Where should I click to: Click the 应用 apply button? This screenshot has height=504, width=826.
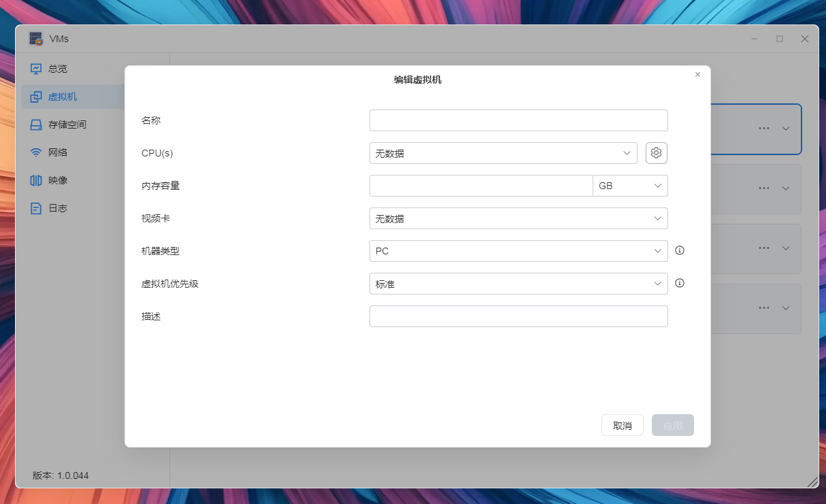pyautogui.click(x=673, y=425)
